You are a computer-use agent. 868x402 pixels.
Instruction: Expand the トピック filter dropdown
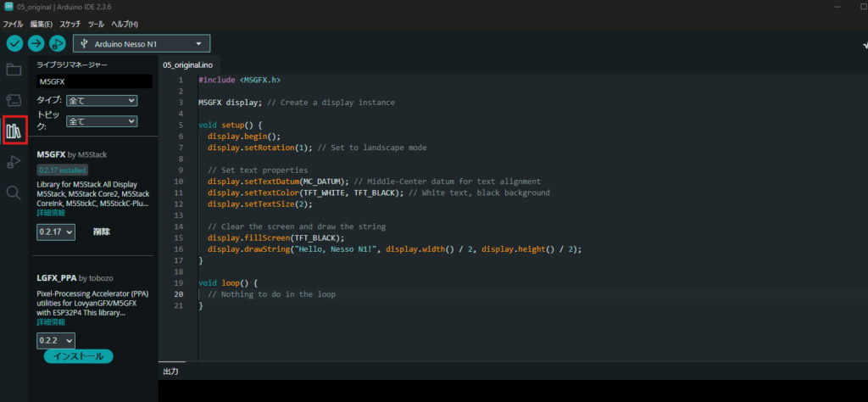tap(101, 121)
